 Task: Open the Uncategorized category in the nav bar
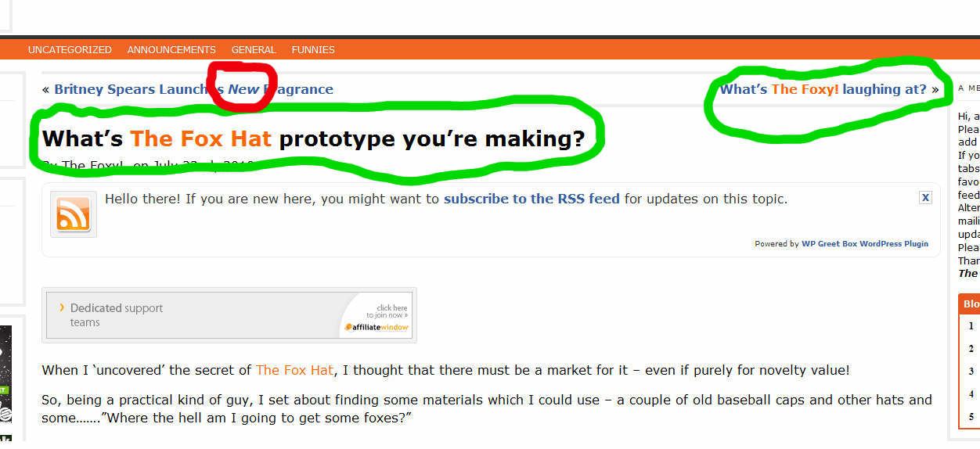click(70, 49)
